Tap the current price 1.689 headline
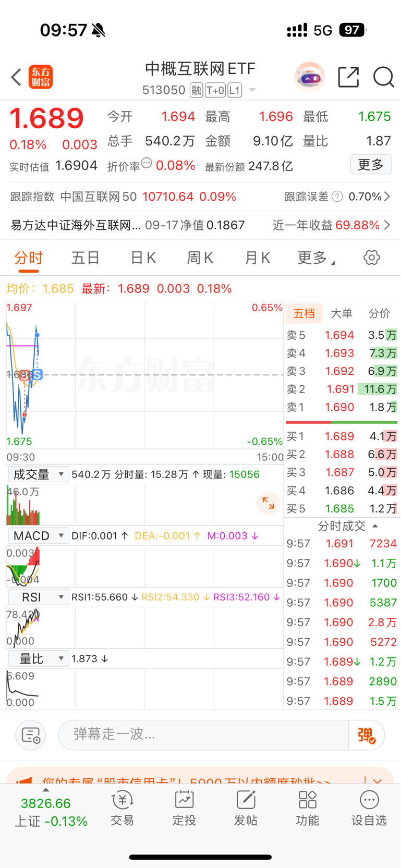Viewport: 401px width, 868px height. point(46,118)
